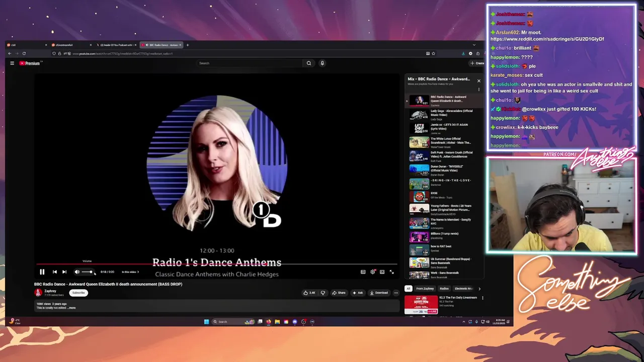Seek along the red video progress bar
This screenshot has height=362, width=644.
[216, 264]
